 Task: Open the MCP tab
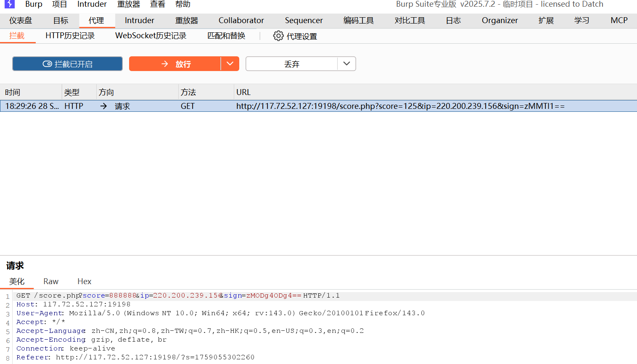pyautogui.click(x=619, y=20)
